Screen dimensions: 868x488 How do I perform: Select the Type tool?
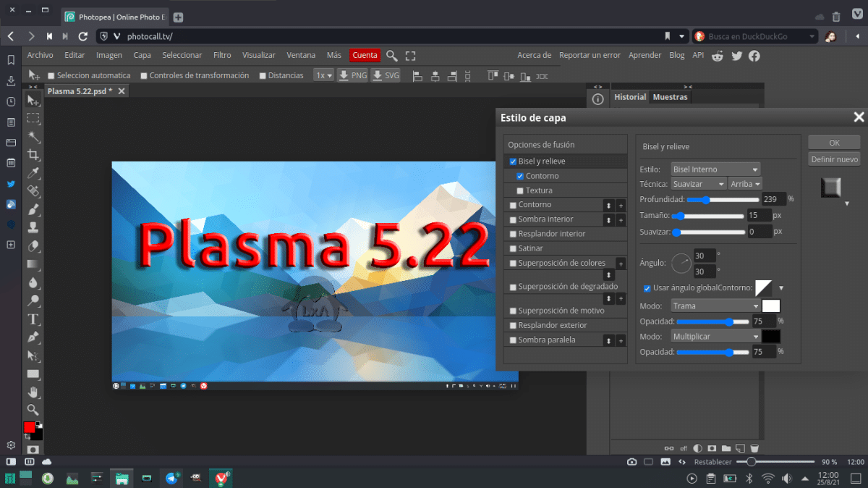pyautogui.click(x=33, y=319)
